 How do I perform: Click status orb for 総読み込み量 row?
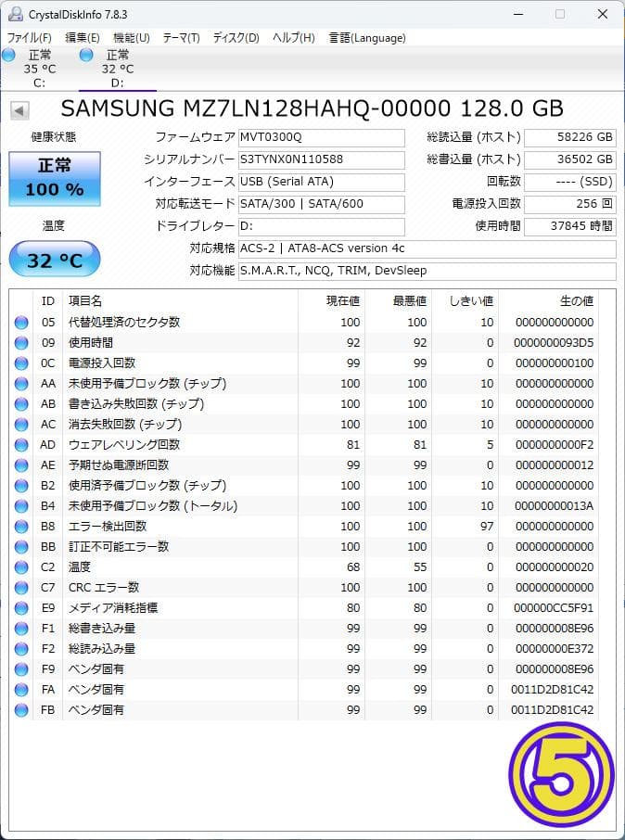pyautogui.click(x=21, y=649)
